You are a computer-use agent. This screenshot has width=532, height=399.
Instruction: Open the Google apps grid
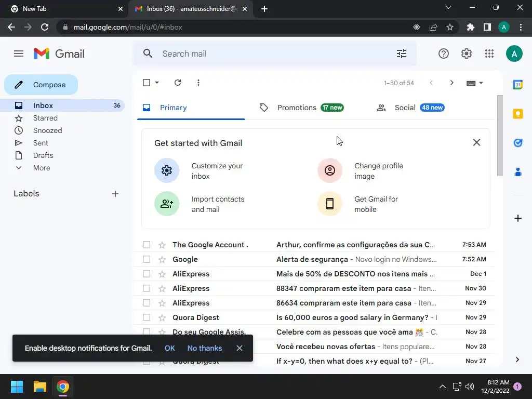tap(489, 54)
